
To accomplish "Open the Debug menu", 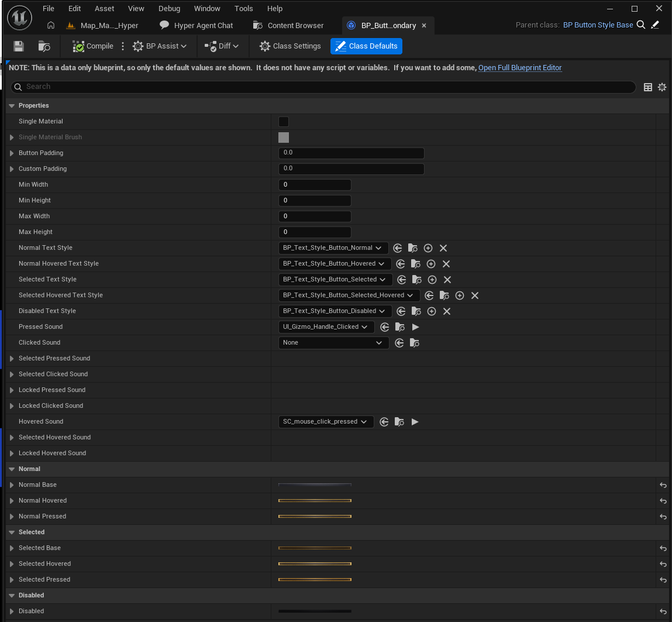I will pos(169,9).
